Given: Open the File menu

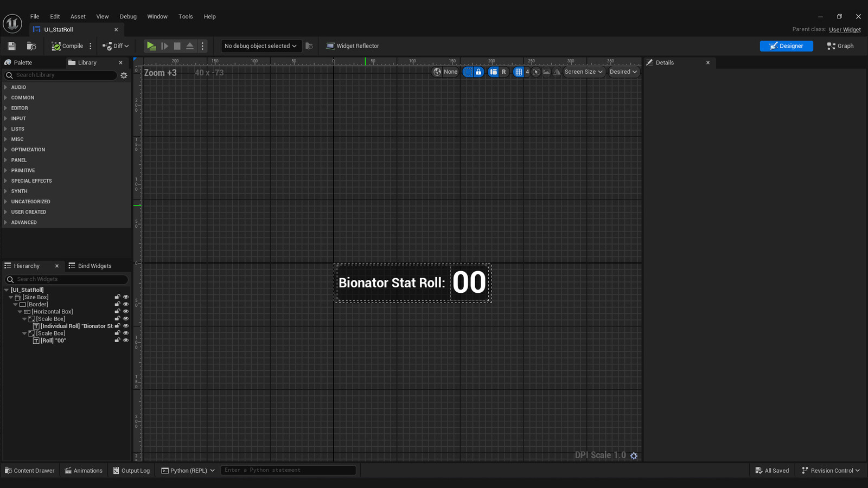Looking at the screenshot, I should tap(35, 17).
